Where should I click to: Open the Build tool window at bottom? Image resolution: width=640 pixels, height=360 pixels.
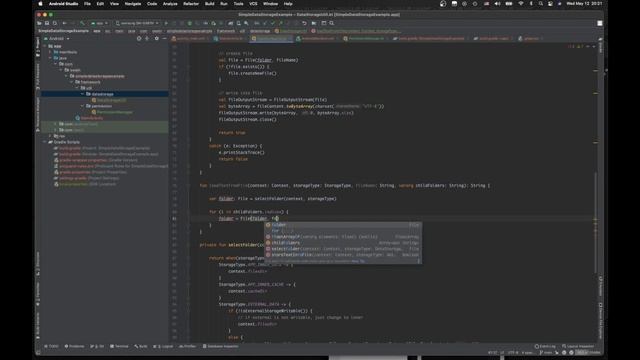coord(141,346)
